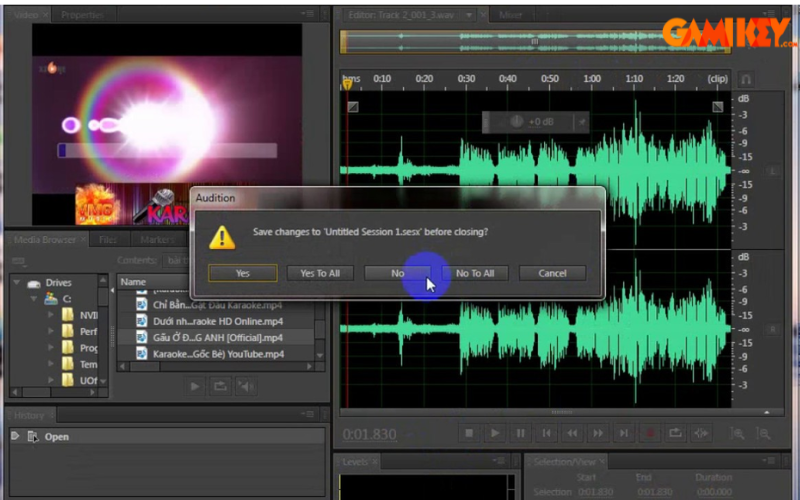Click Yes to save the session
Screen dimensions: 800x500
point(243,273)
